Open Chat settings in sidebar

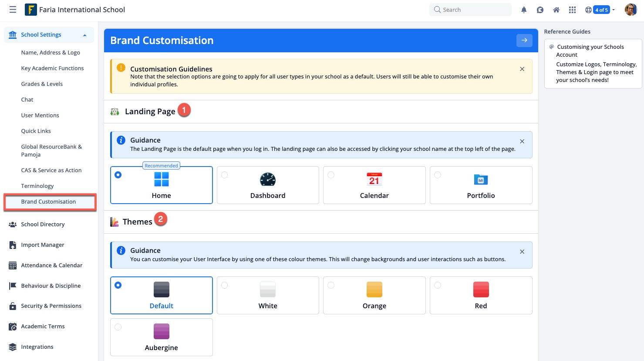pyautogui.click(x=27, y=99)
